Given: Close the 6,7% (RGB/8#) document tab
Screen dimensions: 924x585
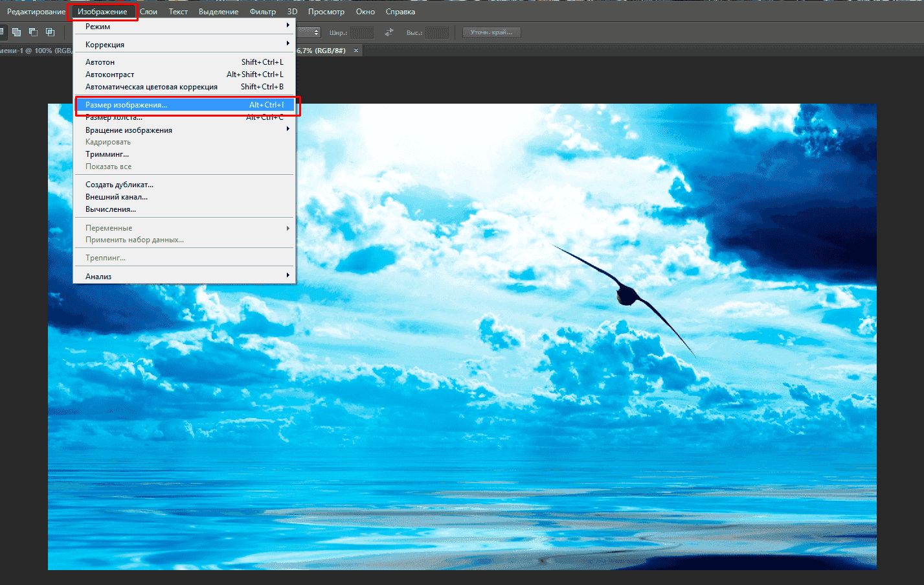Looking at the screenshot, I should [356, 51].
